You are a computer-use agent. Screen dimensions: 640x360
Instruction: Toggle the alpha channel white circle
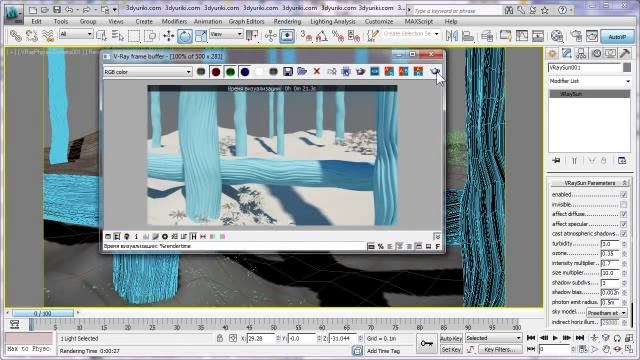click(259, 72)
